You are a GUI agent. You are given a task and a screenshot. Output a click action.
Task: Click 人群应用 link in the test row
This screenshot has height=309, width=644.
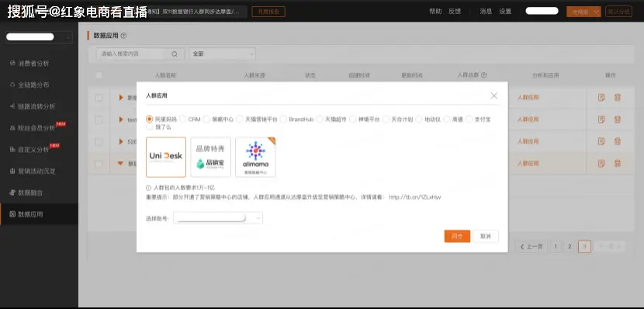tap(528, 119)
